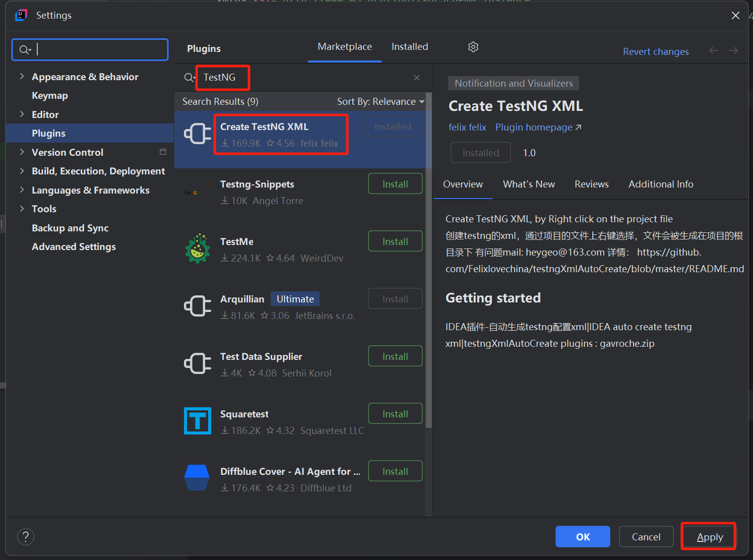Image resolution: width=753 pixels, height=560 pixels.
Task: Install the Test Data Supplier plugin
Action: (x=395, y=356)
